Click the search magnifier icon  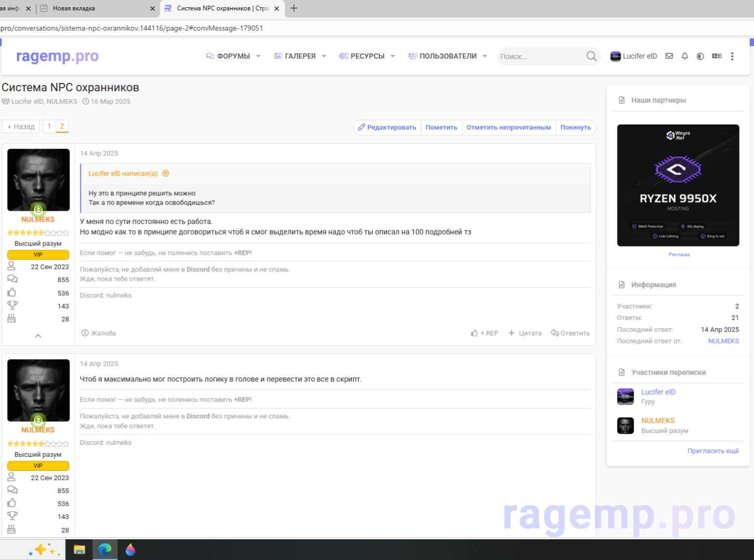[x=591, y=56]
